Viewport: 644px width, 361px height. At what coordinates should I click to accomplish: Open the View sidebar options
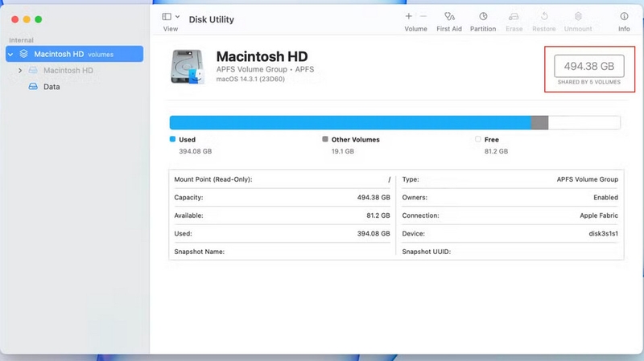(167, 17)
